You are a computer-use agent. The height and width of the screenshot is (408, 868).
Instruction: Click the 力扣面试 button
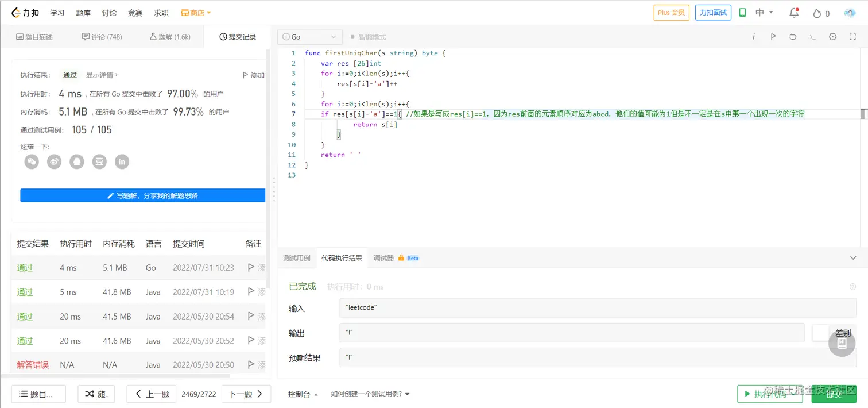coord(713,13)
